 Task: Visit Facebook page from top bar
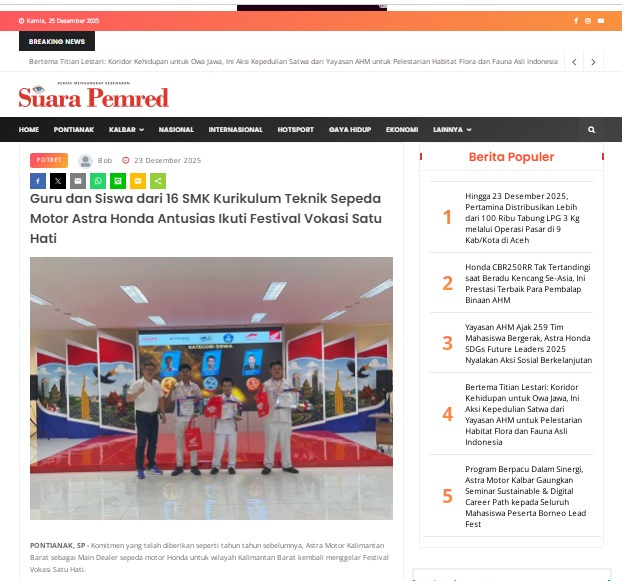576,21
